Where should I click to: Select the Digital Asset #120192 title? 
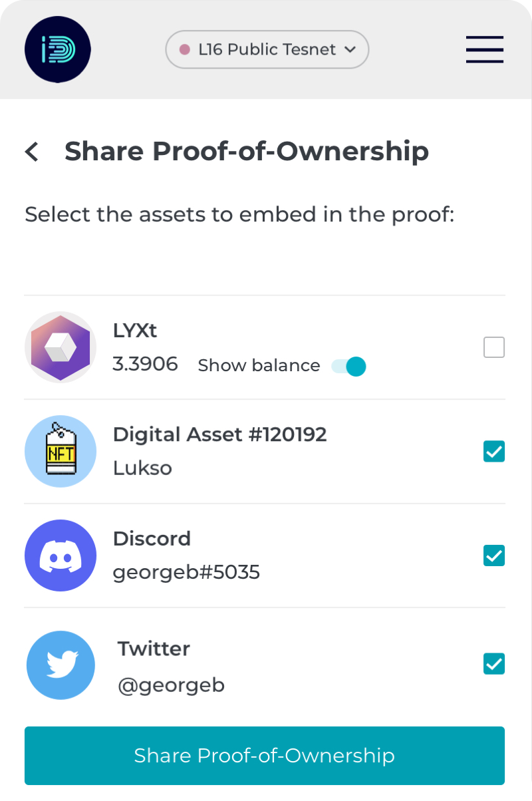pyautogui.click(x=220, y=434)
